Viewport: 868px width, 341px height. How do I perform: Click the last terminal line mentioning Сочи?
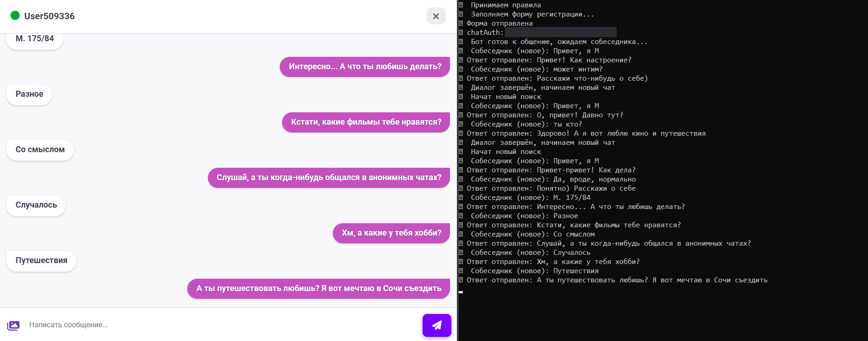click(x=613, y=280)
